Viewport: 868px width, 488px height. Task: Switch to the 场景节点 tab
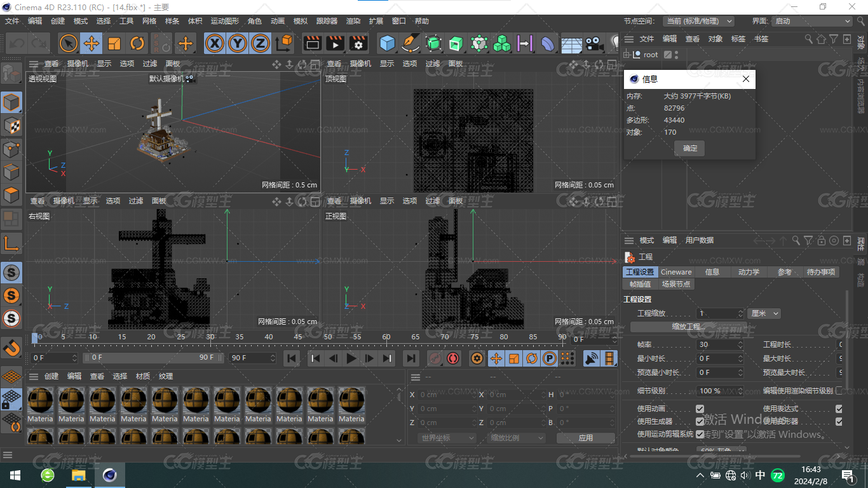[675, 284]
